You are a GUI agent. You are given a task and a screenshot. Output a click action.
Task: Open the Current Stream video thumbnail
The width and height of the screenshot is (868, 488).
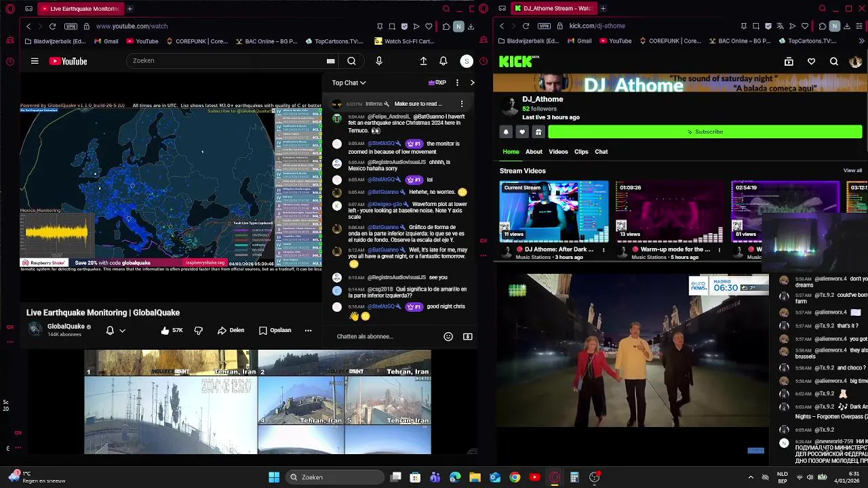click(x=554, y=211)
